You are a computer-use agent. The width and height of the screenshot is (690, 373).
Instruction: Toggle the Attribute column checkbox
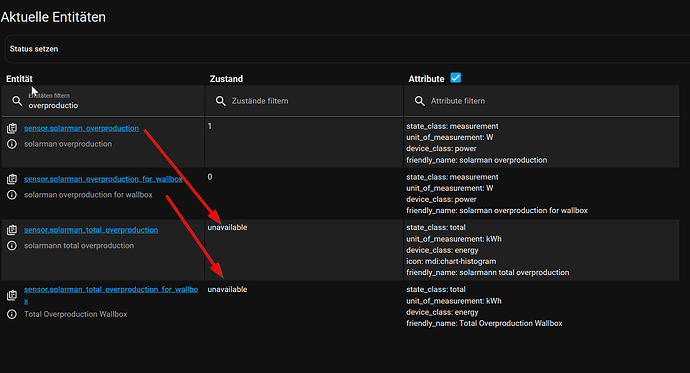(x=456, y=78)
